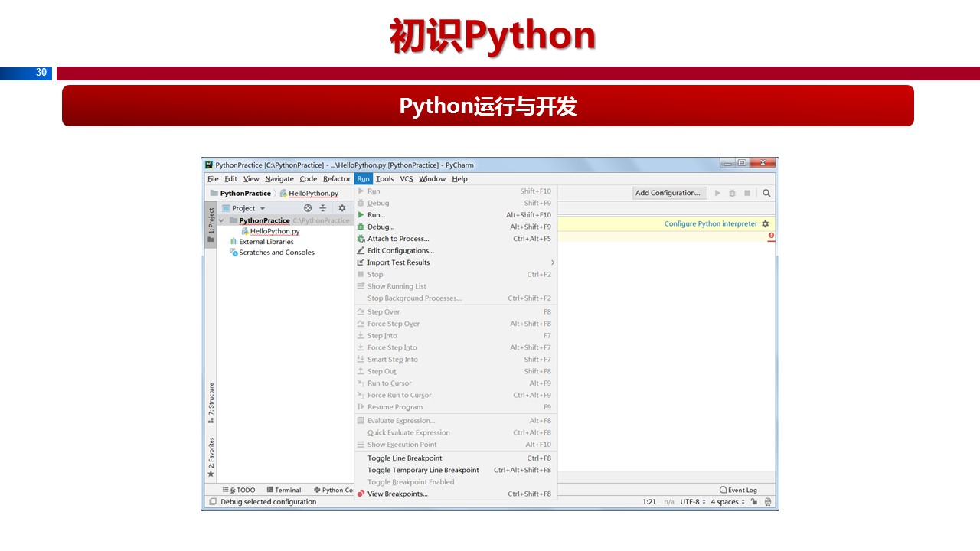Open the VCS menu
The image size is (980, 551).
[x=407, y=179]
